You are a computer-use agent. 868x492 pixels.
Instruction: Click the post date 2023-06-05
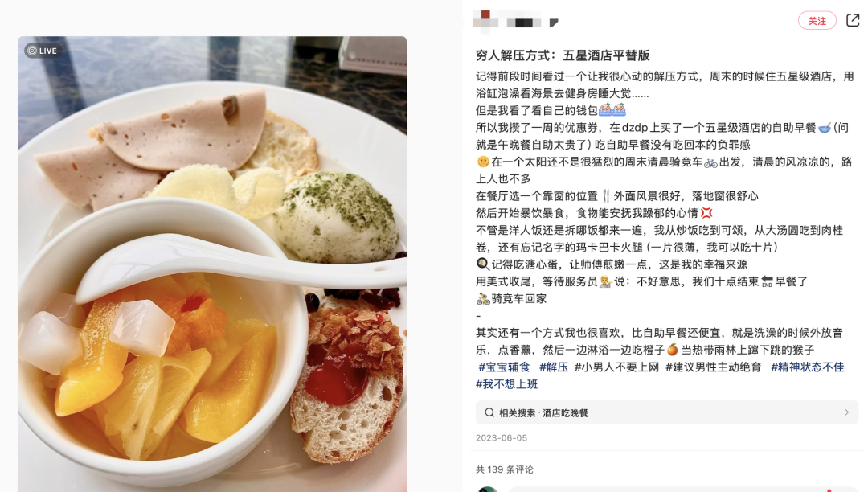502,438
